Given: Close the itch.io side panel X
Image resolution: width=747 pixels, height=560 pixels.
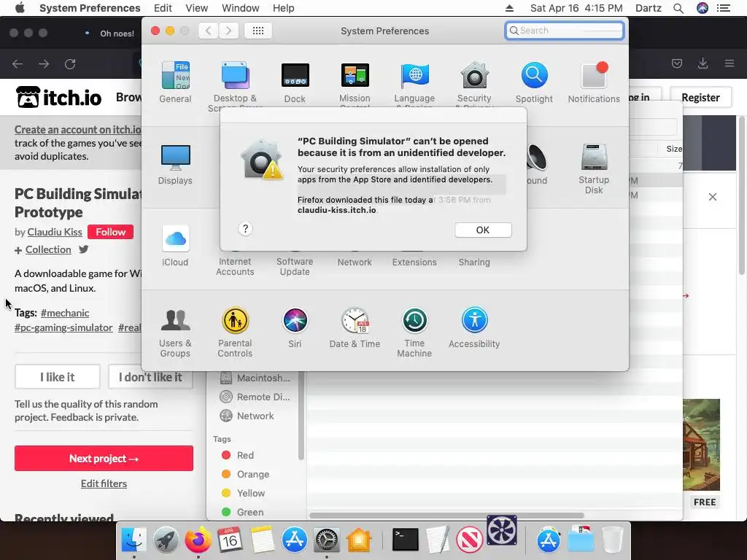Looking at the screenshot, I should tap(713, 197).
